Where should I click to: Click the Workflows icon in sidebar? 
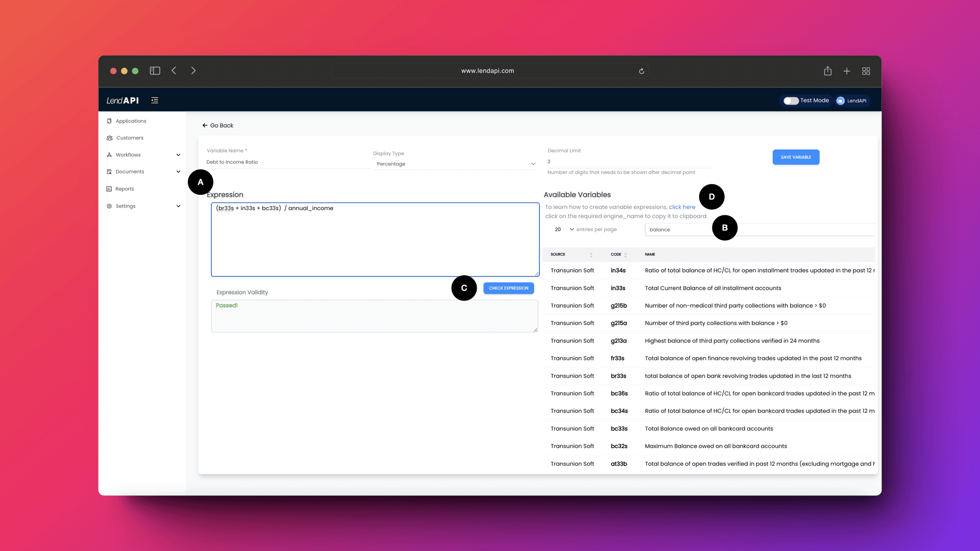click(109, 155)
